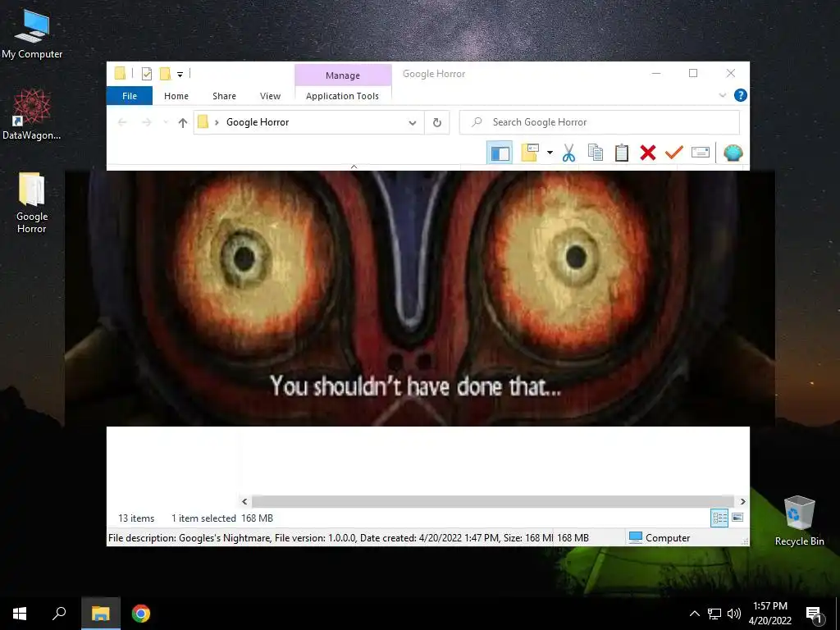Viewport: 840px width, 630px height.
Task: Click the orange checkmark Properties icon
Action: pos(674,153)
